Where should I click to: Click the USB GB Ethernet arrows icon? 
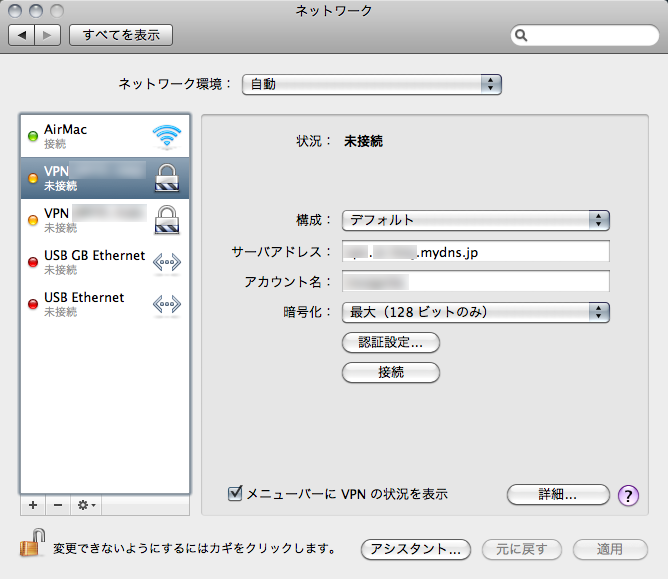pyautogui.click(x=166, y=262)
